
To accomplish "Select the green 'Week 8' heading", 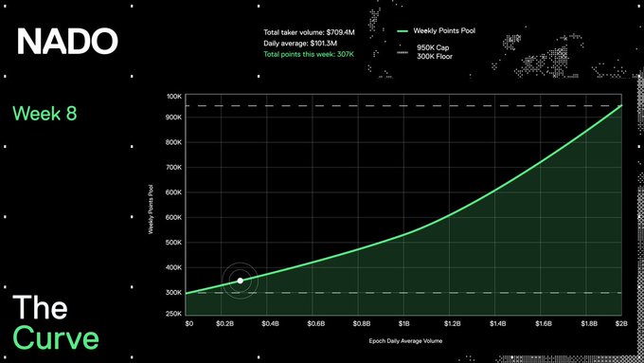I will [45, 114].
